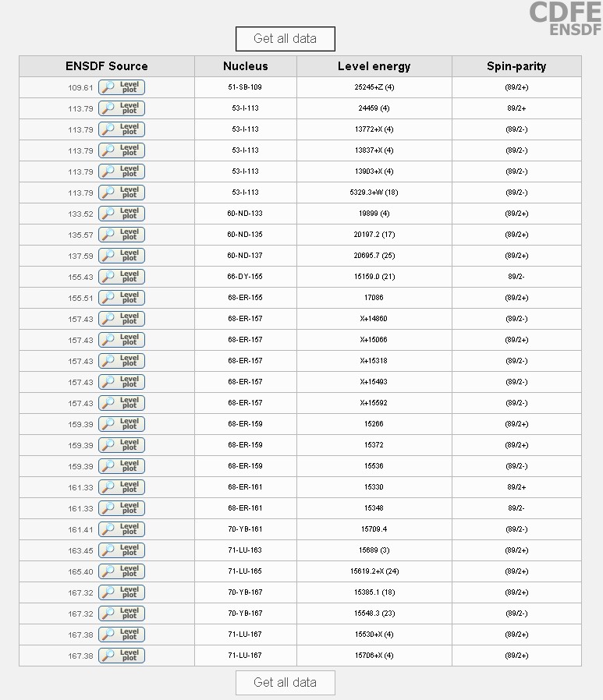Viewport: 603px width, 700px height.
Task: Open Level plot for 68-ER-155 row
Action: coord(122,298)
